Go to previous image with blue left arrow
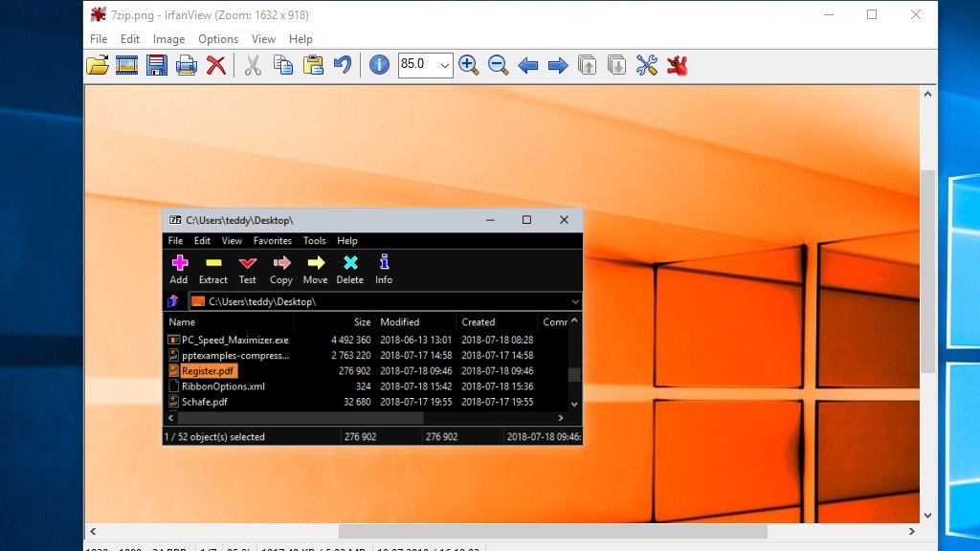The image size is (980, 551). [528, 65]
